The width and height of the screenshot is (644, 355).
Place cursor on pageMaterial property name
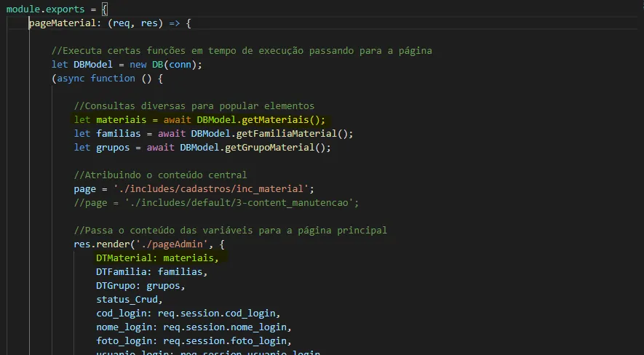point(62,23)
